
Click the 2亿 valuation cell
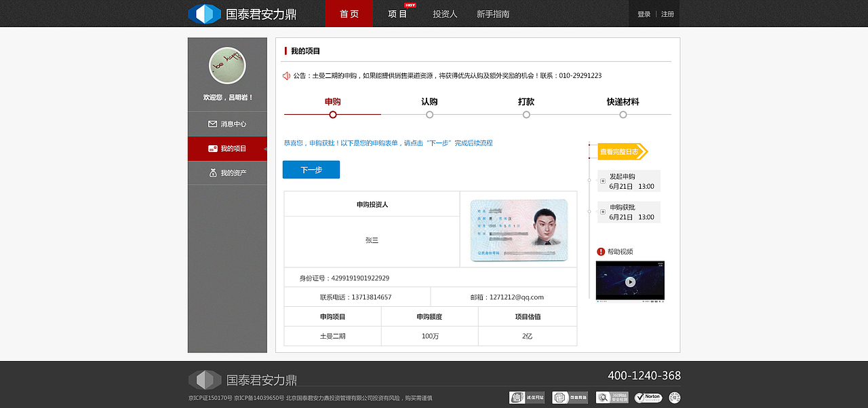point(528,336)
